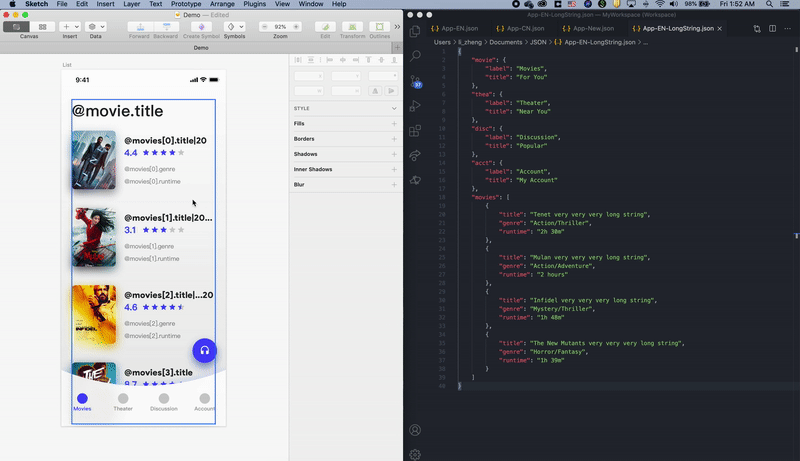The height and width of the screenshot is (461, 800).
Task: Open the Sketch File menu
Action: [62, 4]
